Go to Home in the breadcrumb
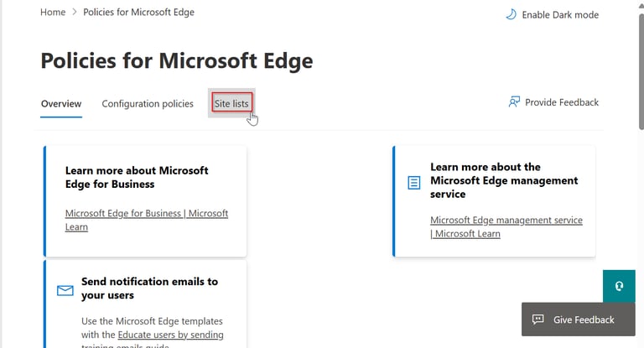 [52, 13]
